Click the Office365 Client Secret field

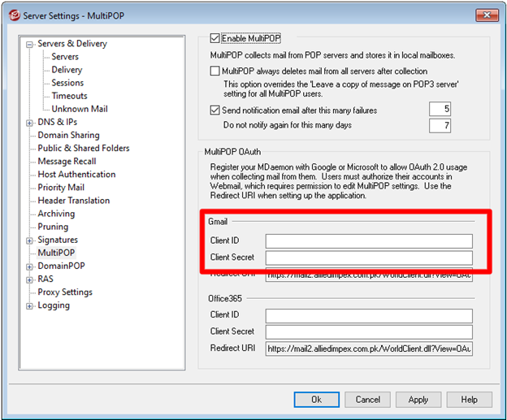point(368,331)
